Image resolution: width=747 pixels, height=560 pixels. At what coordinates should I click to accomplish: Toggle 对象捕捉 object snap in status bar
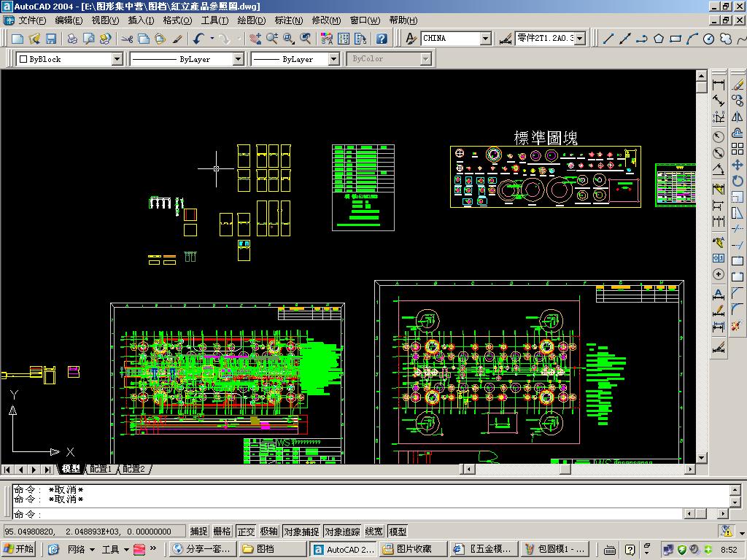(x=301, y=532)
